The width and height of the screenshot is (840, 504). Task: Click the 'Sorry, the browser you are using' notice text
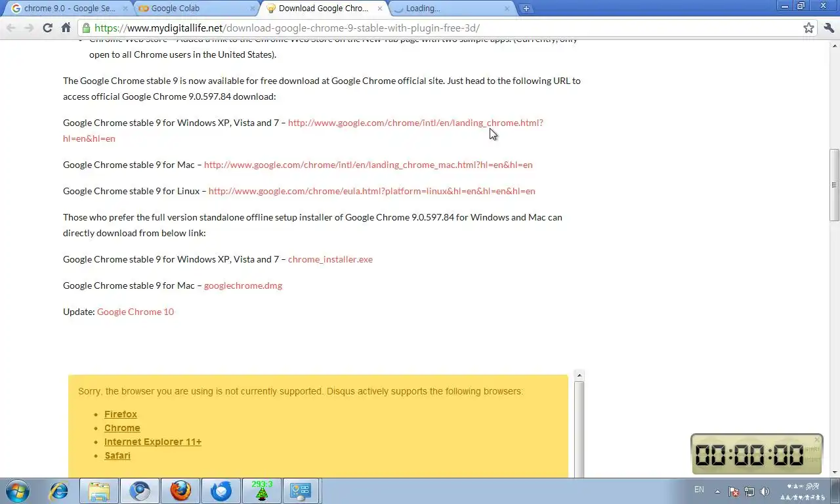click(x=301, y=391)
